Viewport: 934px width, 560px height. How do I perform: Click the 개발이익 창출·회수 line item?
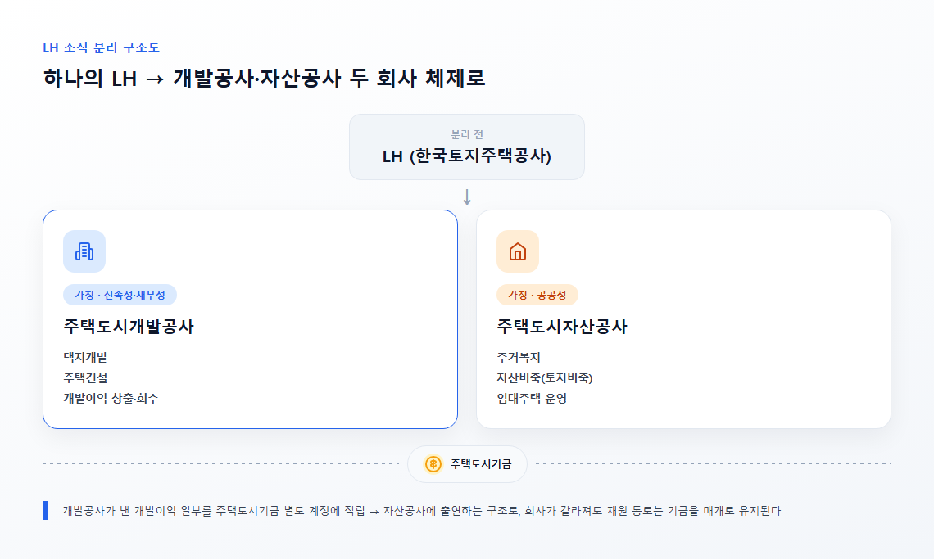pos(111,398)
